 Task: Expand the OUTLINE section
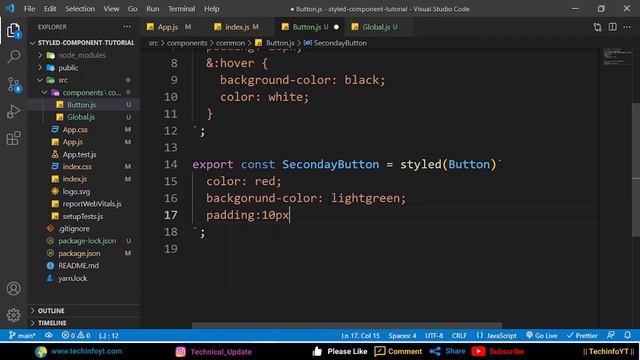84,311
